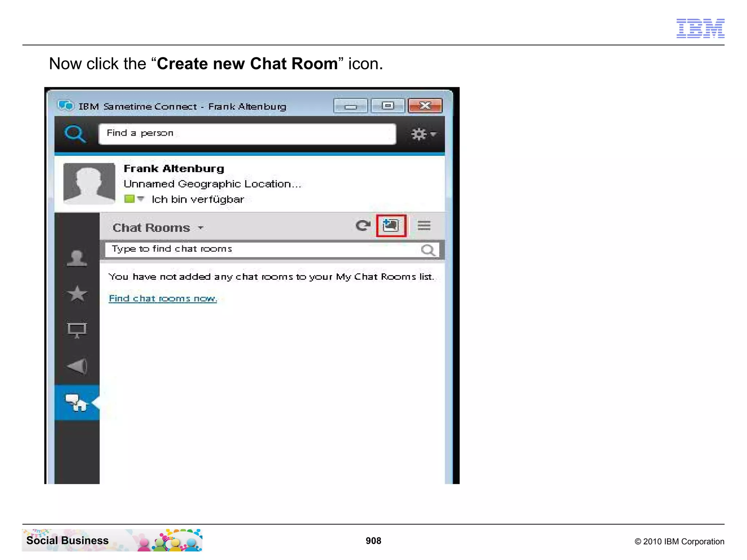Click into the Find a person field
Screen dimensions: 747x560
[x=247, y=134]
